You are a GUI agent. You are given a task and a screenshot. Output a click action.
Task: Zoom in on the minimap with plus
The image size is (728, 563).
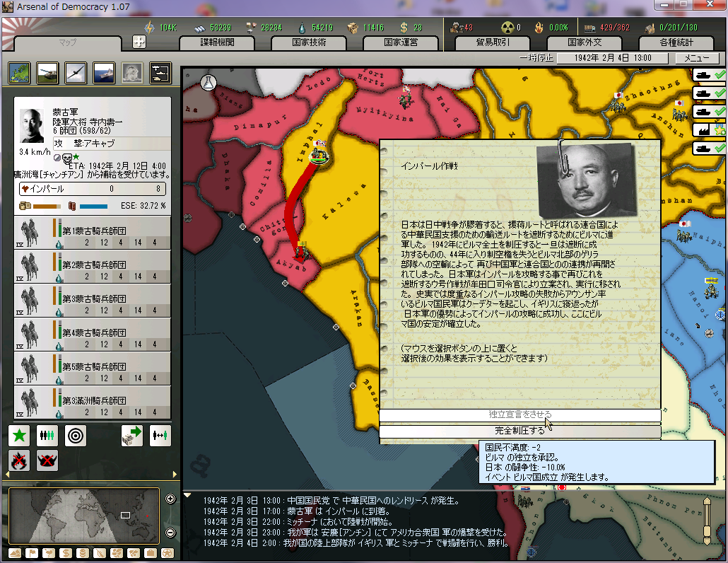(170, 499)
